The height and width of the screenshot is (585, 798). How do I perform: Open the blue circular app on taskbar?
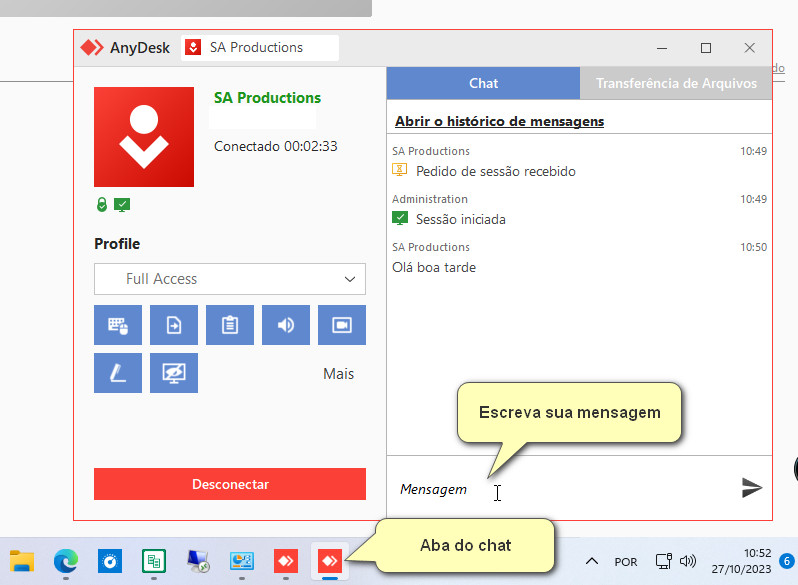tap(110, 561)
